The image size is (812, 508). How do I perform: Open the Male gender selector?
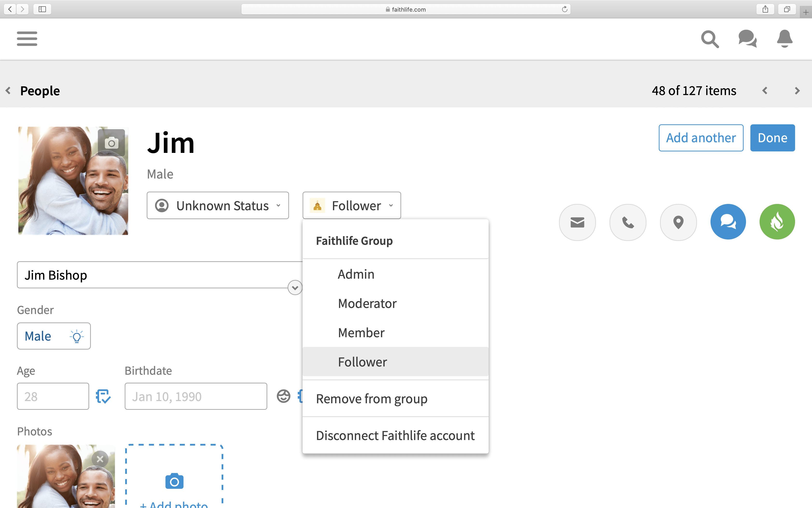click(x=54, y=336)
